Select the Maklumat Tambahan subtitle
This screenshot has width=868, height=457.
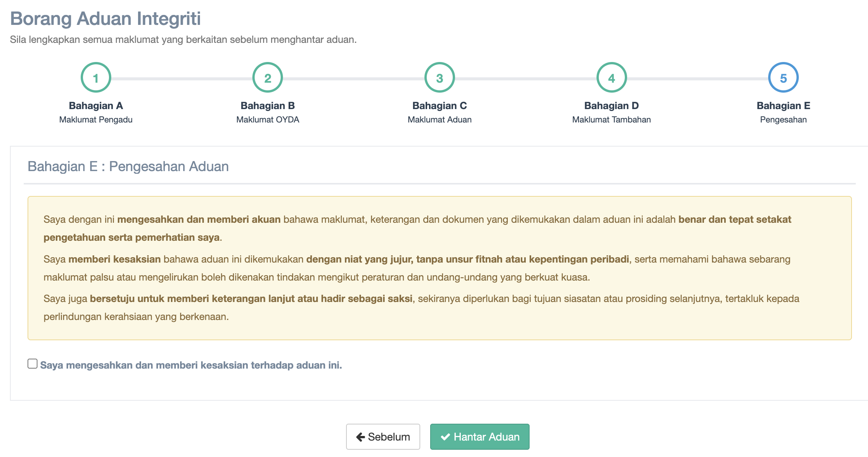tap(611, 120)
